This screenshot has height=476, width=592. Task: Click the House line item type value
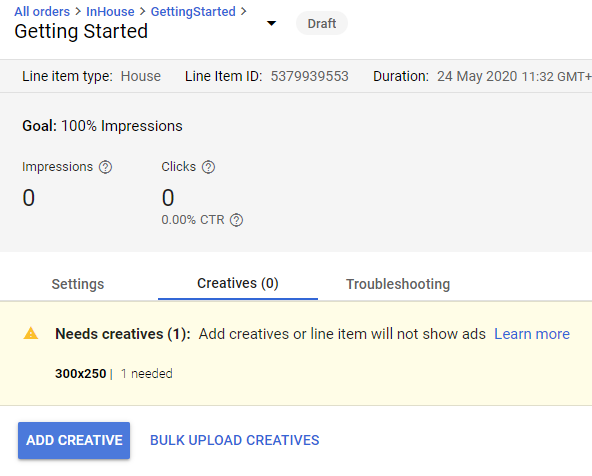click(141, 76)
